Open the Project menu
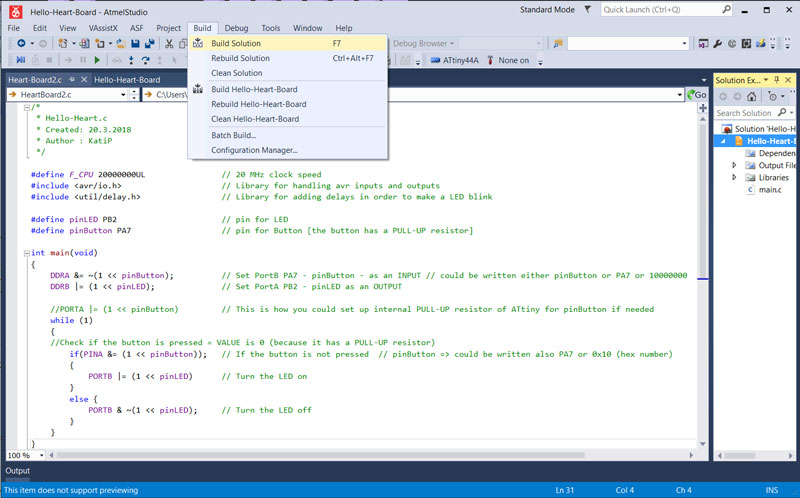The image size is (800, 498). click(x=168, y=28)
